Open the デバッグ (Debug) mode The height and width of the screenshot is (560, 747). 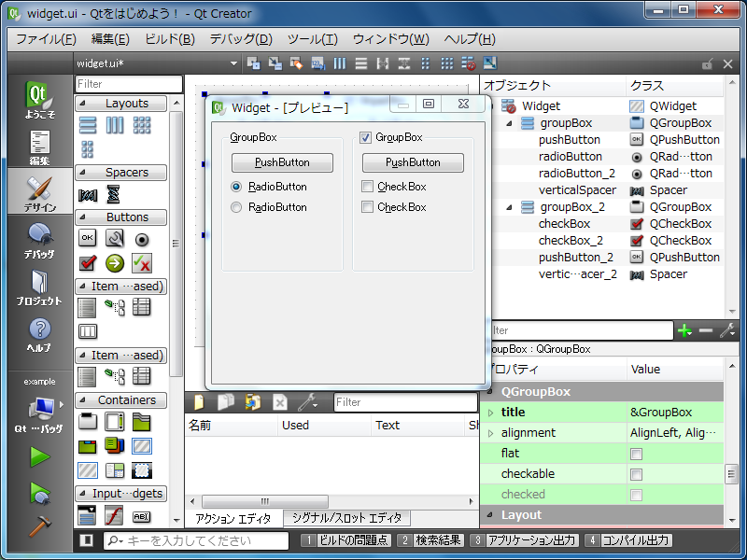38,241
